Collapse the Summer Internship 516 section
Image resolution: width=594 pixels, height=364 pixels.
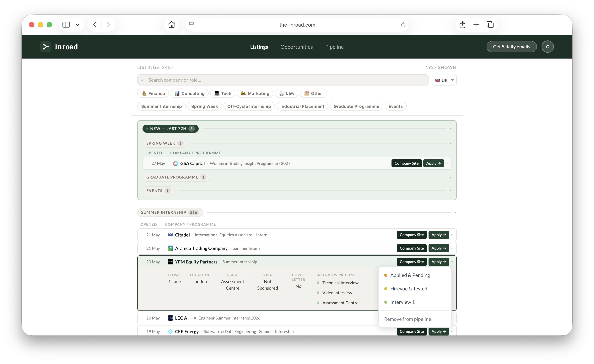(170, 212)
